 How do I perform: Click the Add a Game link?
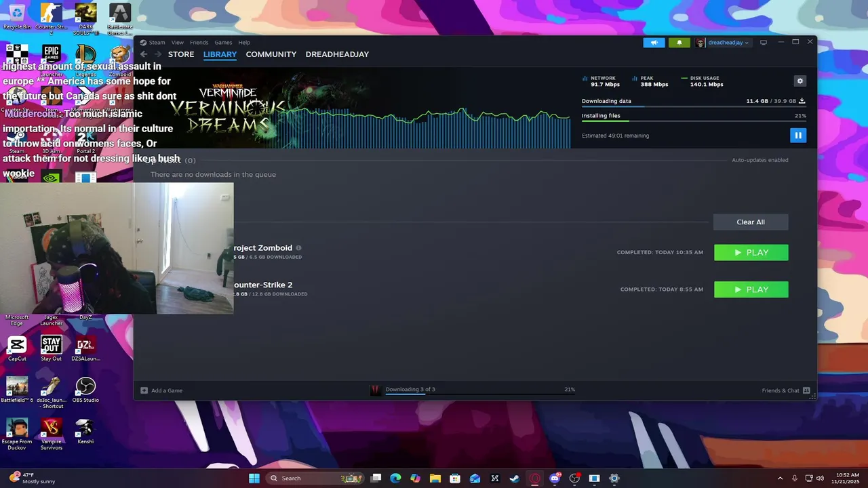click(x=167, y=390)
